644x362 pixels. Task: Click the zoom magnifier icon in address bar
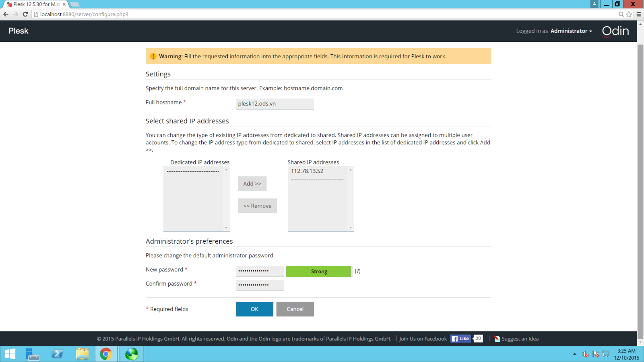621,14
